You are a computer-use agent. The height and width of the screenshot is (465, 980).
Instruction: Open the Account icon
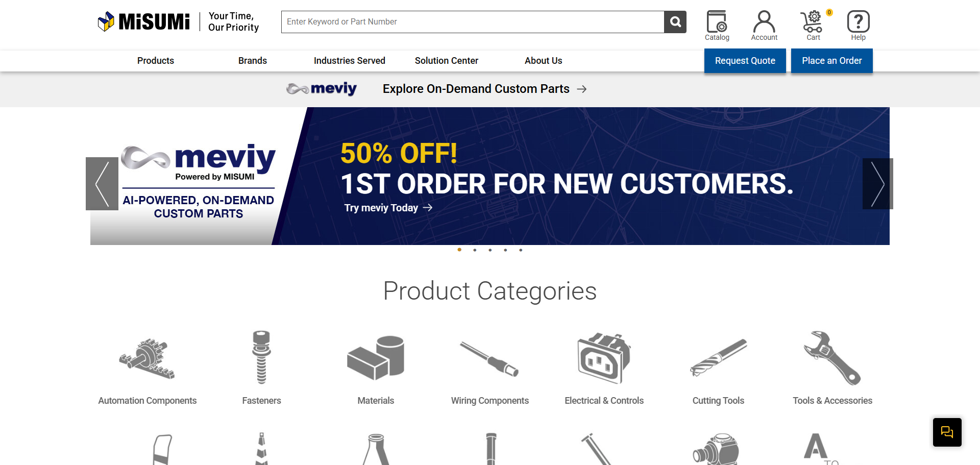click(764, 26)
